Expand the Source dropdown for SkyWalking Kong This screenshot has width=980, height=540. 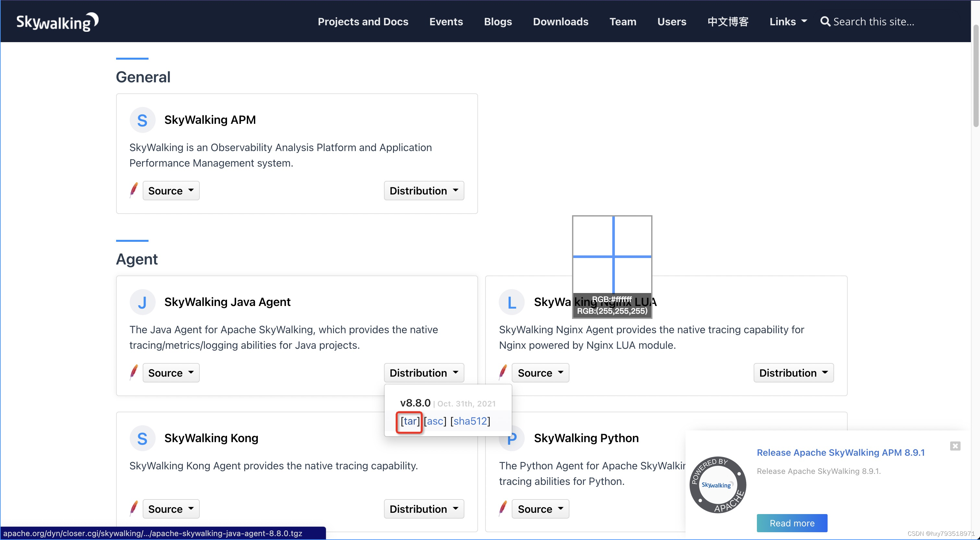(171, 509)
